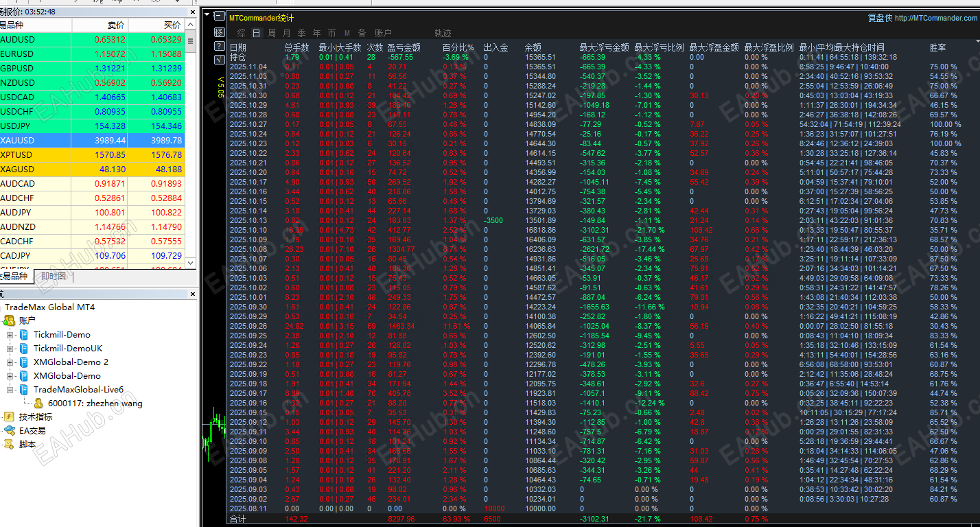Click the 余额 balance column header
The width and height of the screenshot is (980, 527).
tap(533, 47)
